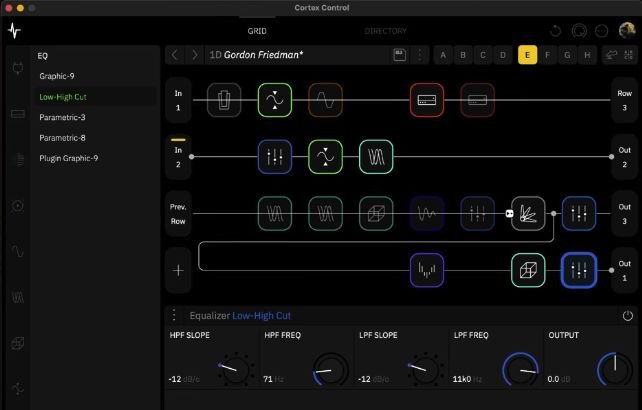The image size is (642, 410).
Task: Open the Out 1 output settings
Action: tap(624, 270)
